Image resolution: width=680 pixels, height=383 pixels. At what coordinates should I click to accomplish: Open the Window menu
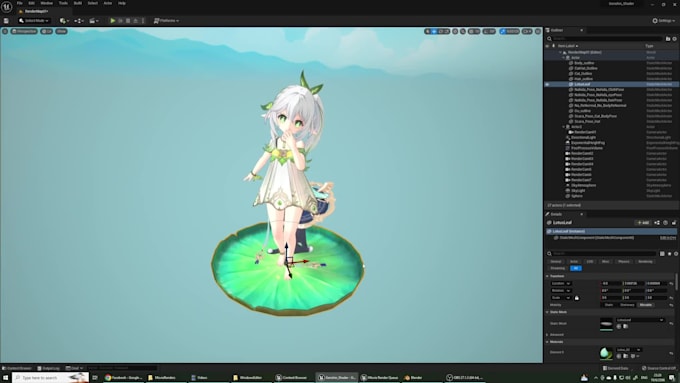(46, 3)
